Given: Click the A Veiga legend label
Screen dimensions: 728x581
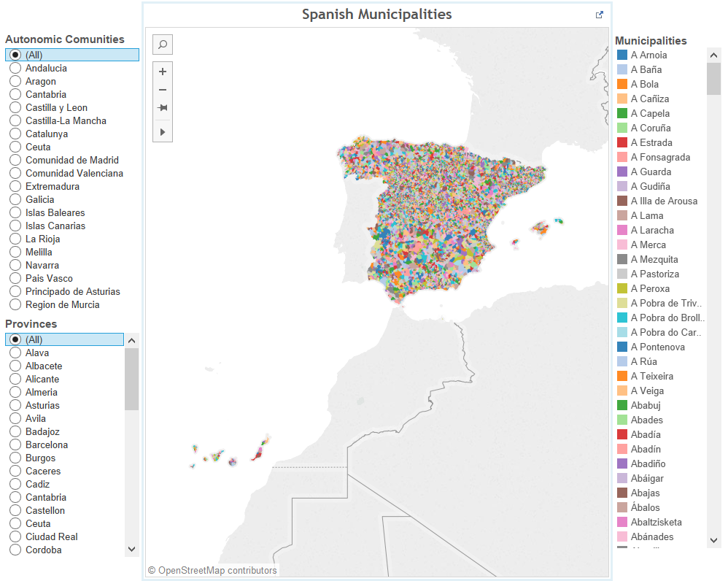Looking at the screenshot, I should pyautogui.click(x=647, y=390).
